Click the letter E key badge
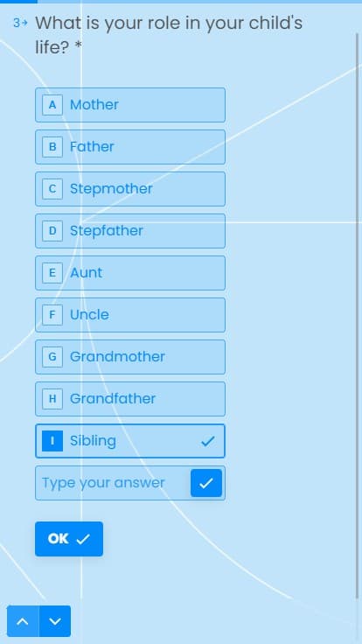 [52, 273]
